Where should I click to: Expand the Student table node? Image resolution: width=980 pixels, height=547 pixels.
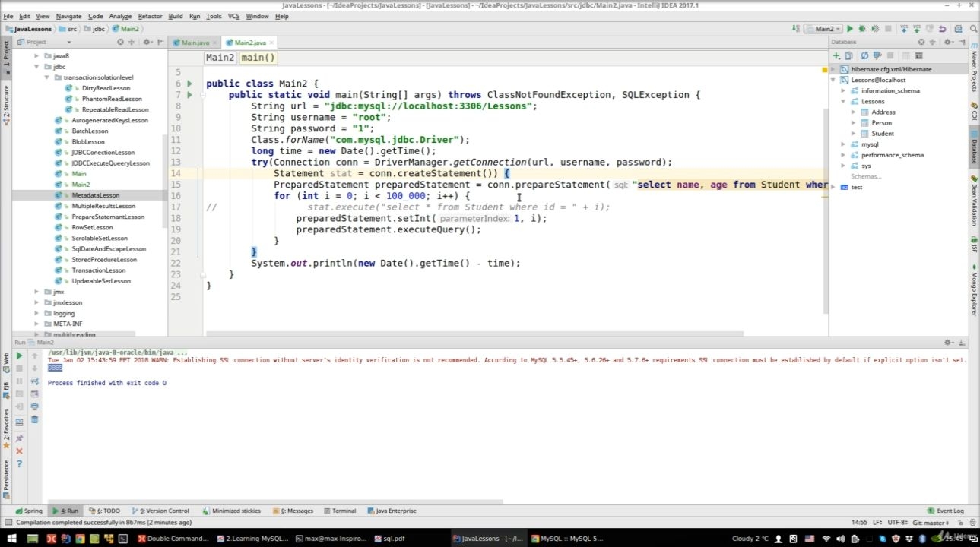[x=853, y=134]
